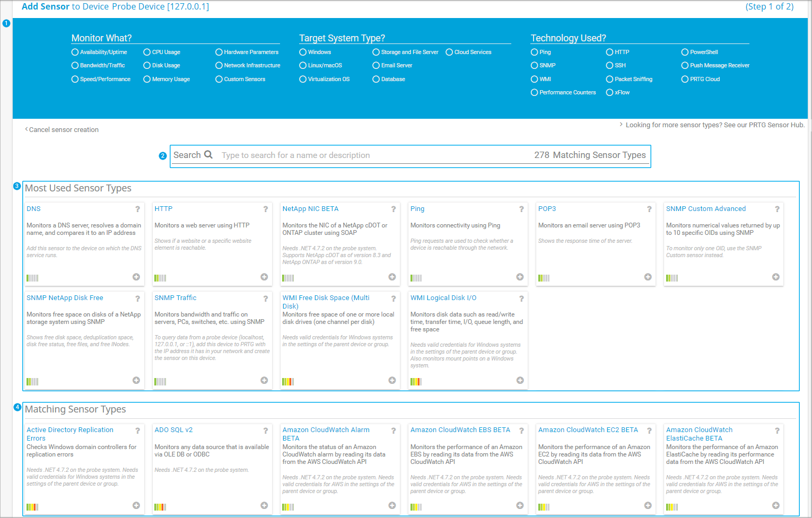Add ADO SQL v2 sensor plus icon
The width and height of the screenshot is (812, 518).
pos(264,505)
